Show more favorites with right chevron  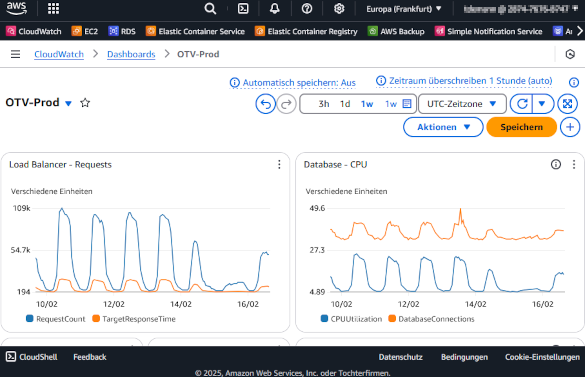click(579, 31)
